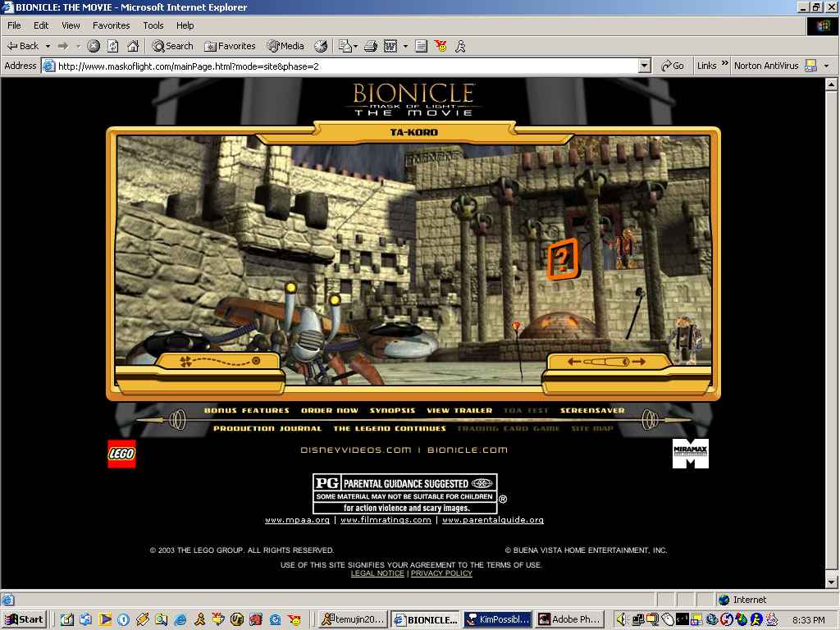Switch to the KimPossibl taskbar window

pos(497,619)
